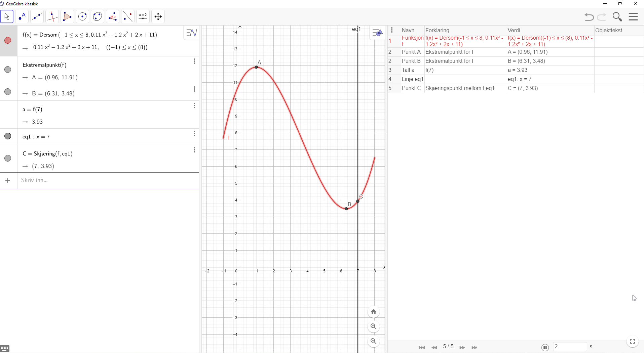Undo the last action

(589, 17)
